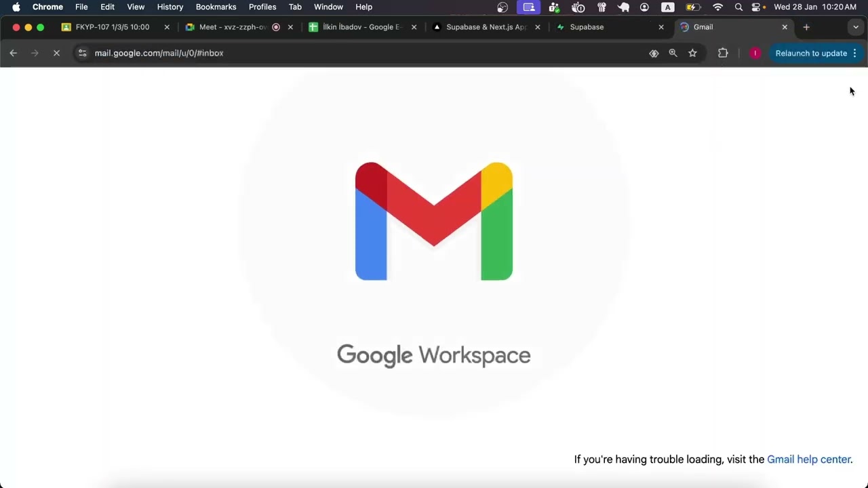Close the Gmail tab
Screen dimensions: 868x488
tap(785, 27)
